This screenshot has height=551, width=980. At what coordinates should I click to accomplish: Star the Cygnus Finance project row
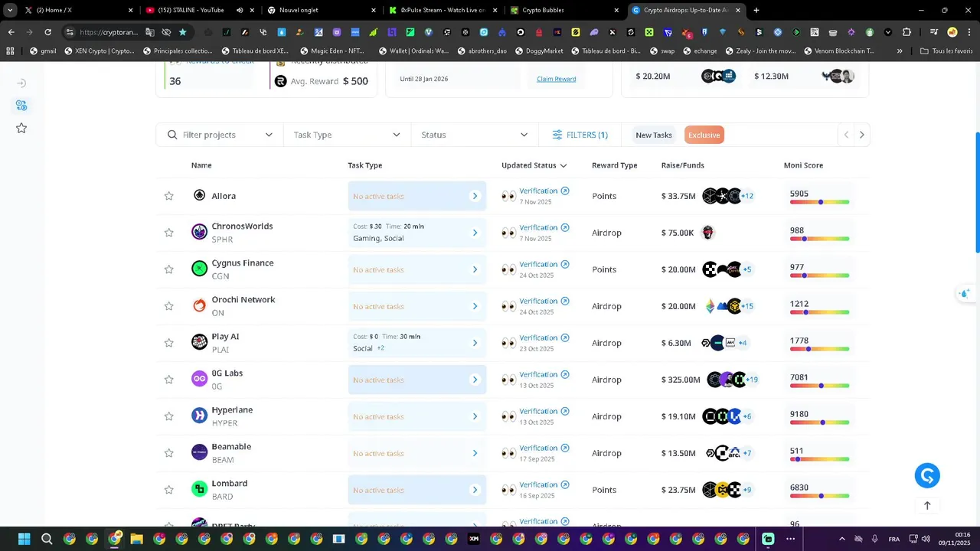point(169,269)
